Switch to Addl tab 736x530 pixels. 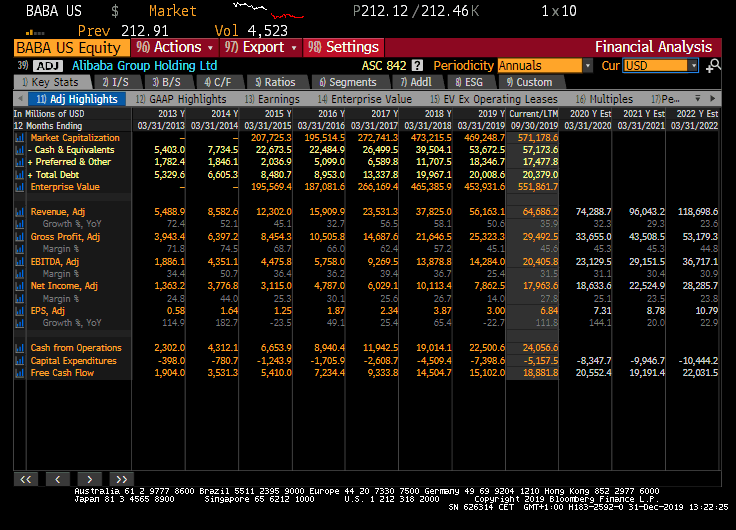click(x=416, y=82)
